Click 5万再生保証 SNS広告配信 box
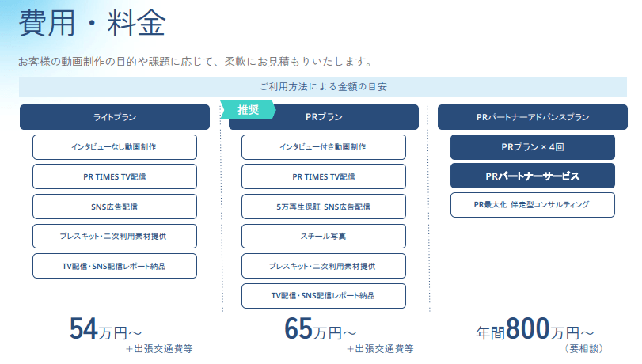 [324, 207]
